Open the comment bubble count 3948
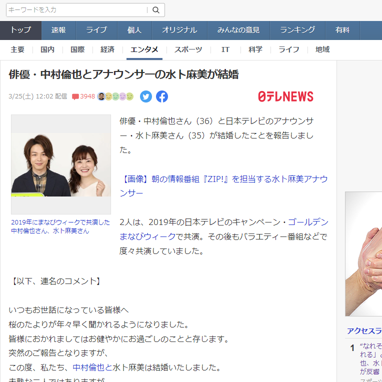Image resolution: width=382 pixels, height=382 pixels. 84,97
